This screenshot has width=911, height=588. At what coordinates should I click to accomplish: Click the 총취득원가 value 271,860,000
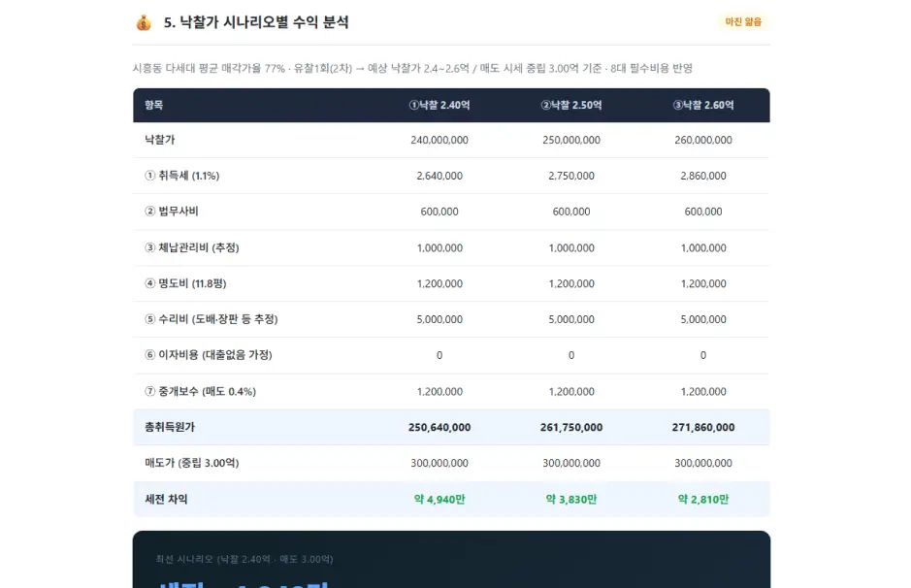pos(703,427)
